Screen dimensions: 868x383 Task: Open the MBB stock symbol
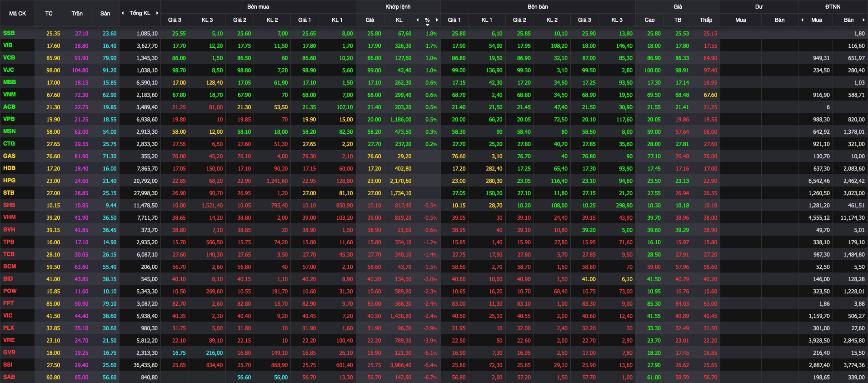click(x=10, y=82)
